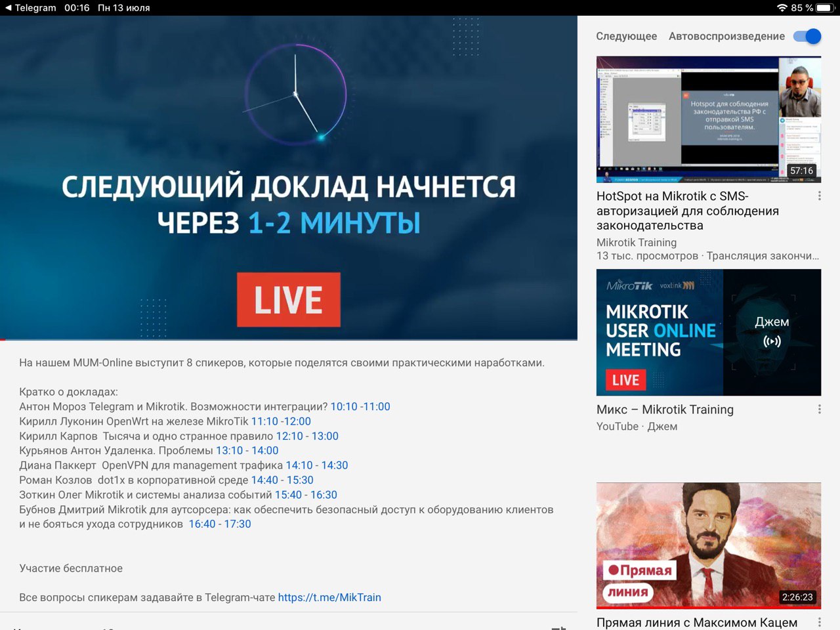Screen dimensions: 840x630
Task: Tap the status bar clock 00:16
Action: point(77,8)
